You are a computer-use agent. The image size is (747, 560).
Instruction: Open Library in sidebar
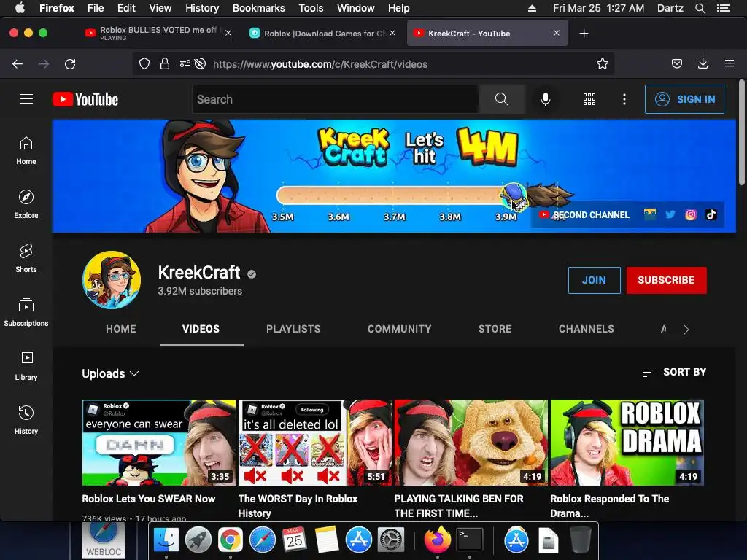pyautogui.click(x=26, y=366)
